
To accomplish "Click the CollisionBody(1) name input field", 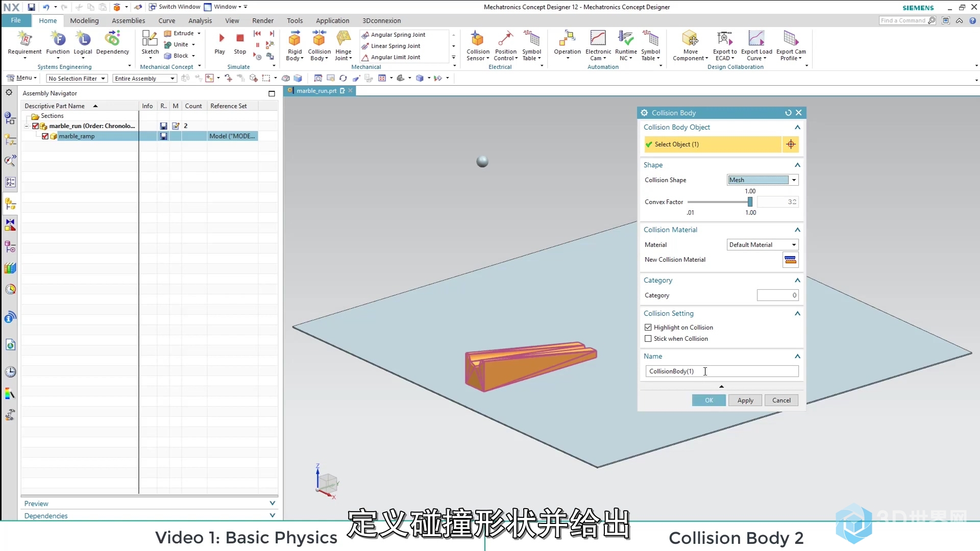I will click(x=722, y=371).
